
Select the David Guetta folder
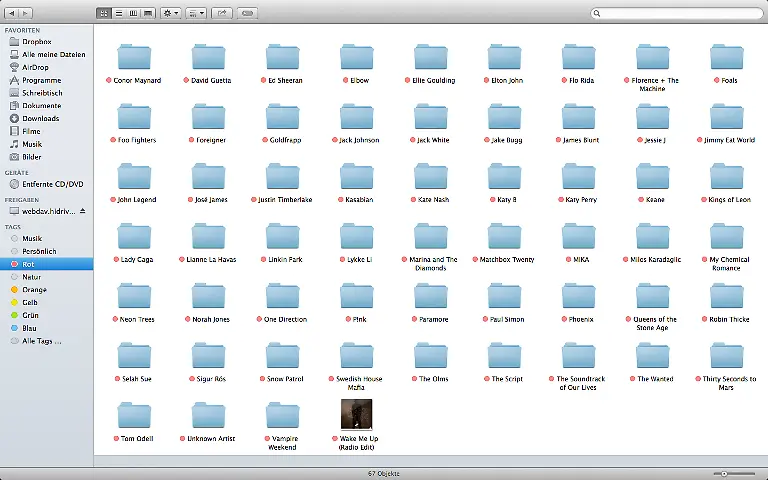208,57
